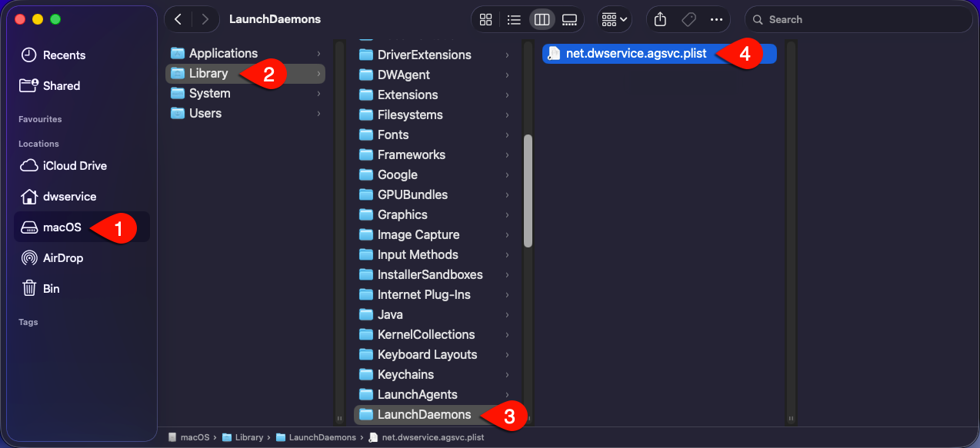Select the GPUBundles folder
This screenshot has height=448, width=980.
pyautogui.click(x=435, y=194)
